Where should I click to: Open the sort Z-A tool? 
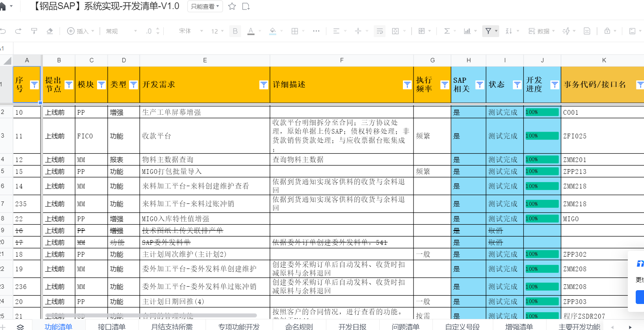click(509, 31)
